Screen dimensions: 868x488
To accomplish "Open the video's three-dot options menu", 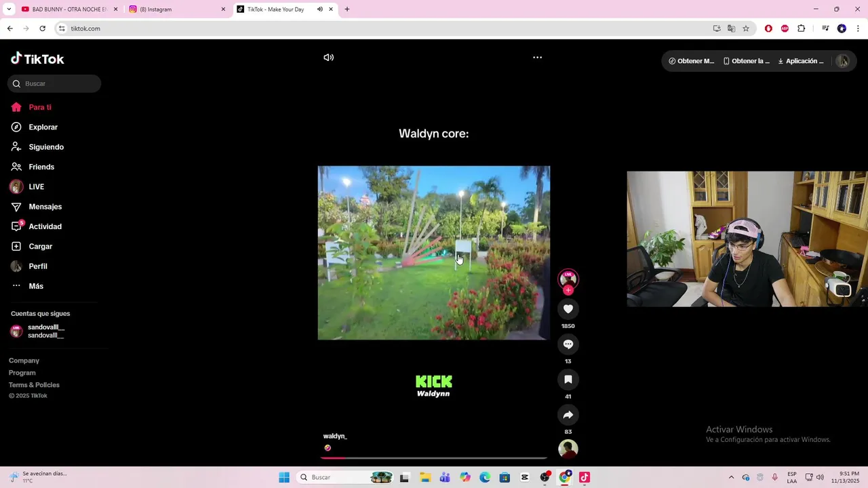I will (537, 58).
